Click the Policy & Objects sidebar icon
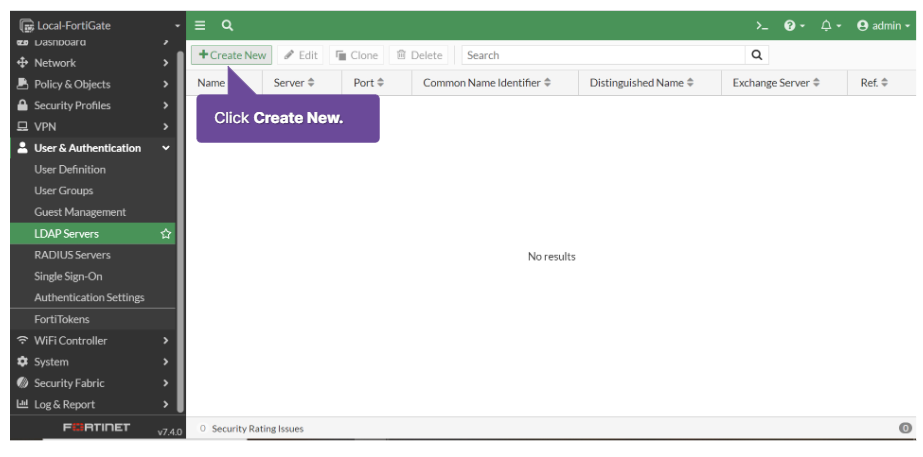Image resolution: width=923 pixels, height=457 pixels. pyautogui.click(x=22, y=84)
